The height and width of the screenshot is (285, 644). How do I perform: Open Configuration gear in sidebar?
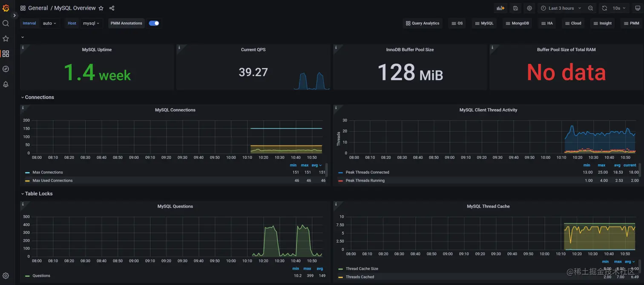pos(6,276)
